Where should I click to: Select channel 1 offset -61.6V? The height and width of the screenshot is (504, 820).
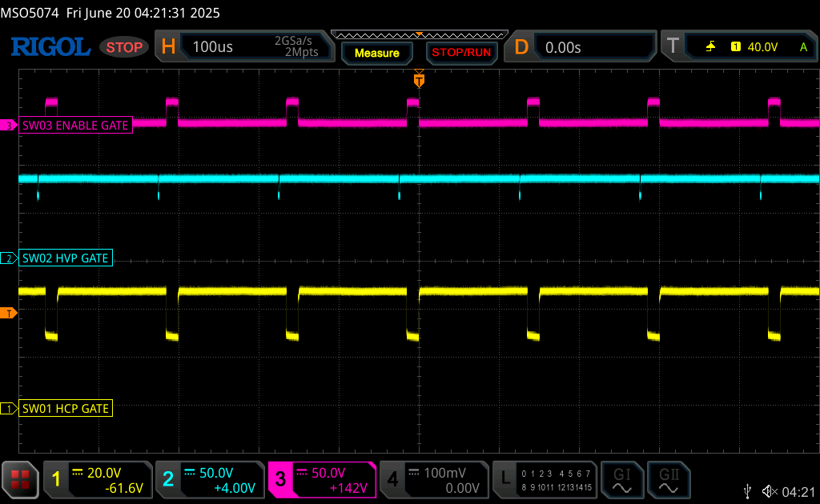pos(124,488)
